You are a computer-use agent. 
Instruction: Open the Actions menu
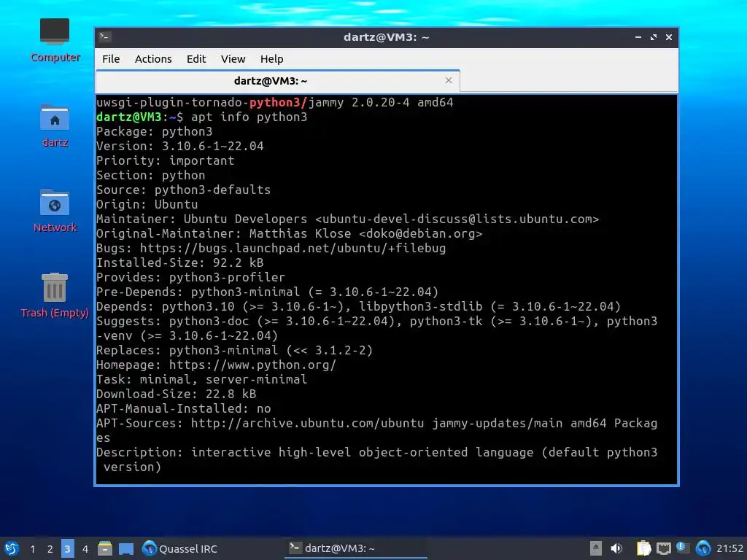[153, 59]
